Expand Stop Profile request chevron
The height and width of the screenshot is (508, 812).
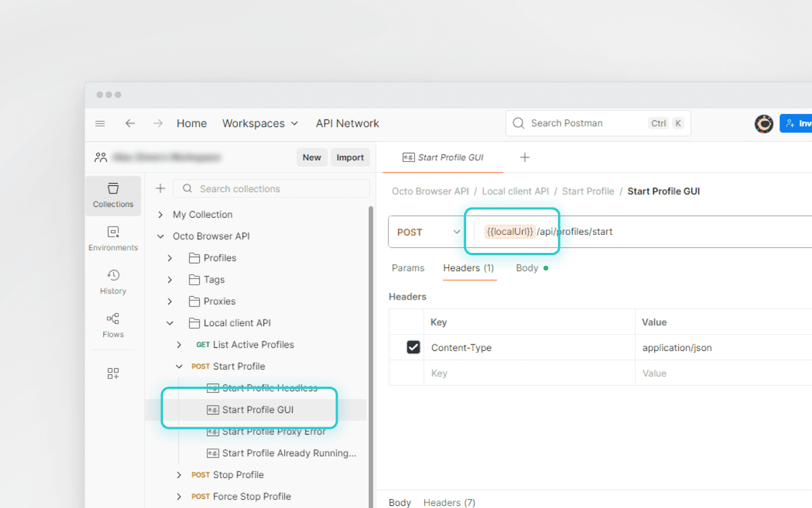[179, 475]
